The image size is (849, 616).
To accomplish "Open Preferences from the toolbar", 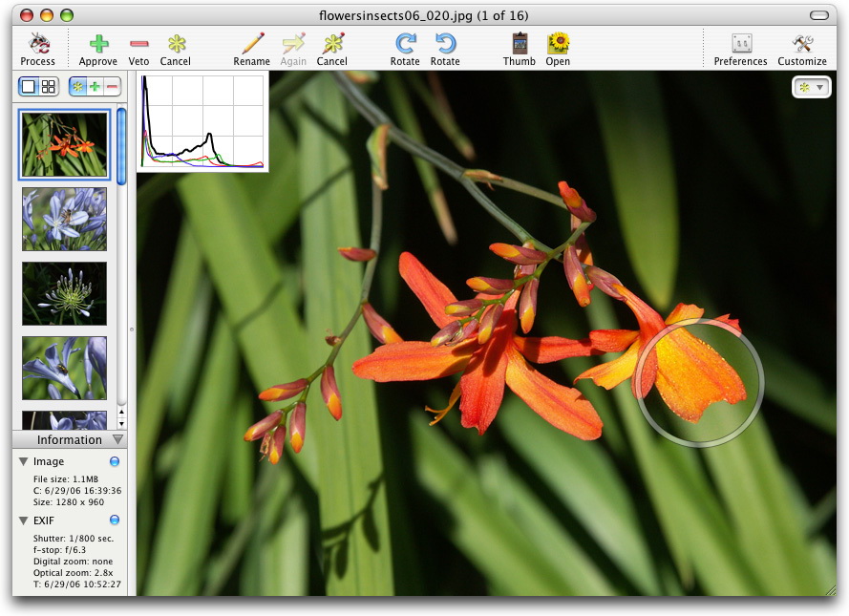I will pyautogui.click(x=740, y=44).
